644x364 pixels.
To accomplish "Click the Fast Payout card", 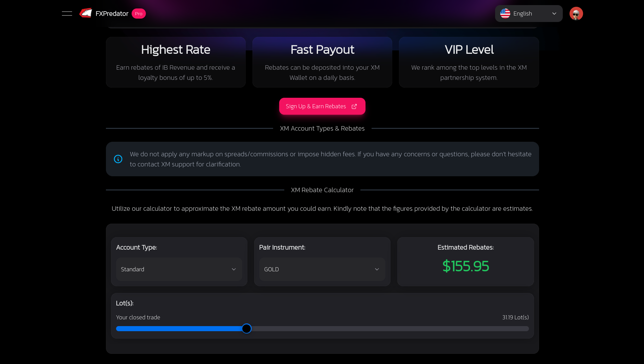I will tap(322, 62).
